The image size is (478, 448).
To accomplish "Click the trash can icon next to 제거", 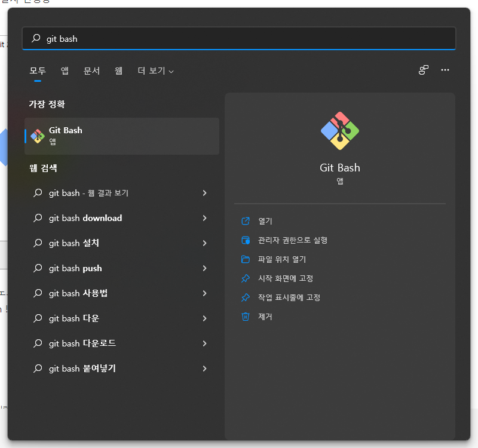I will coord(246,317).
